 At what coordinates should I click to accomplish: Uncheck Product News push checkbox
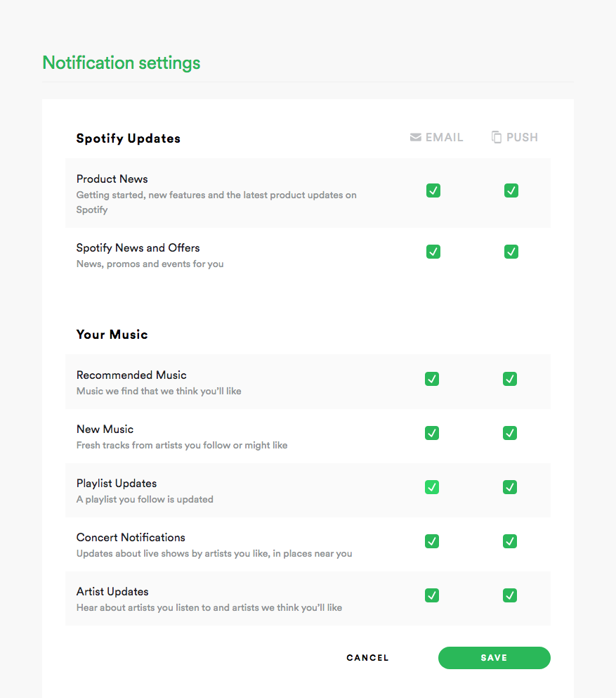(x=511, y=190)
